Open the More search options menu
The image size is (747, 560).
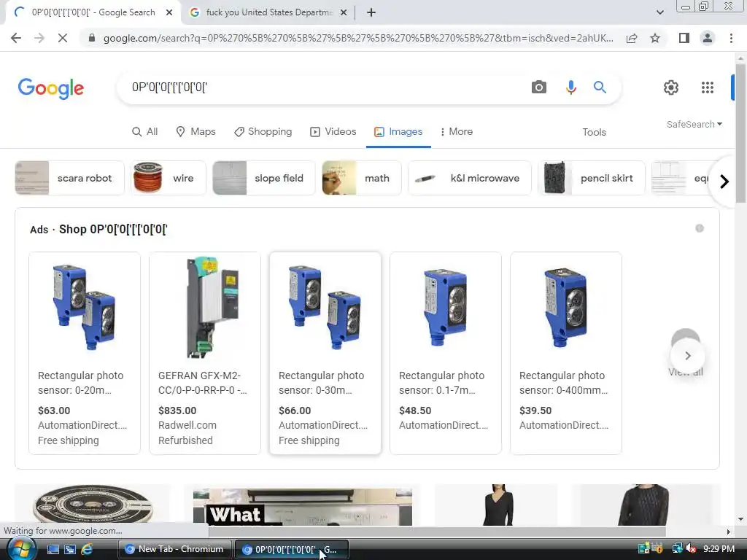[456, 131]
